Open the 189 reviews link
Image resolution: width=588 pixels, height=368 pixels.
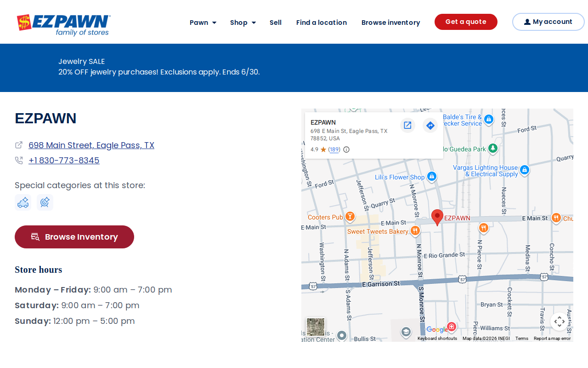[x=334, y=149]
